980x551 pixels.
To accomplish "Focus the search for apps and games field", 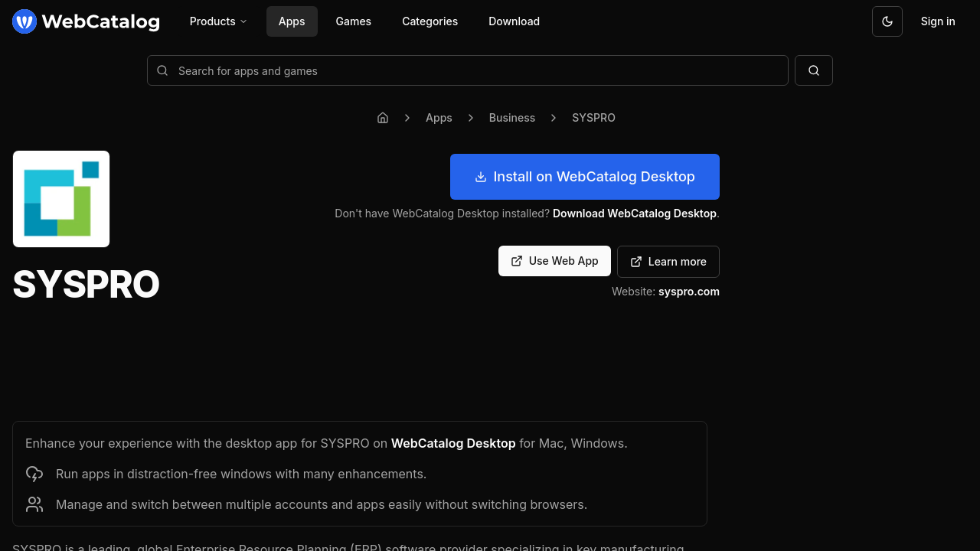I will pos(467,70).
